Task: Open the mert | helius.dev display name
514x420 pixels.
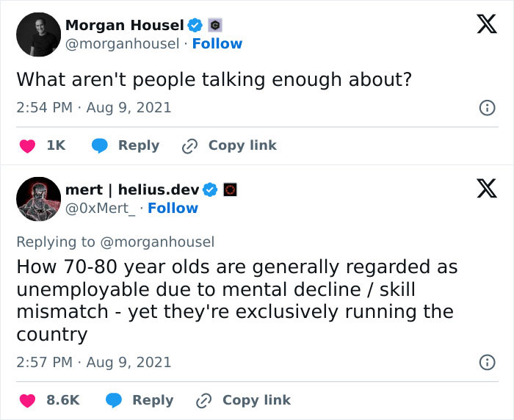Action: (x=132, y=190)
